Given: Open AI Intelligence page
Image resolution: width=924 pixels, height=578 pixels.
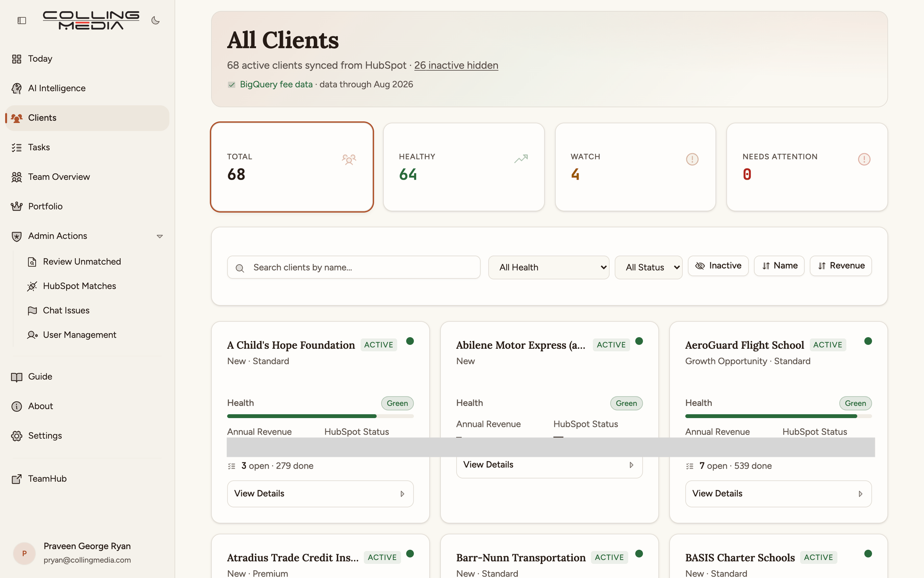Looking at the screenshot, I should point(87,88).
